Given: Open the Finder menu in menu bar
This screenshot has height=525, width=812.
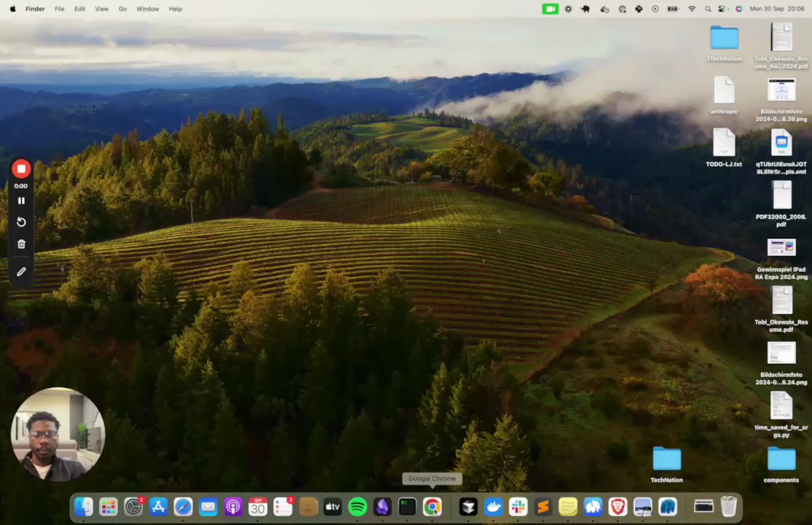Looking at the screenshot, I should tap(35, 9).
